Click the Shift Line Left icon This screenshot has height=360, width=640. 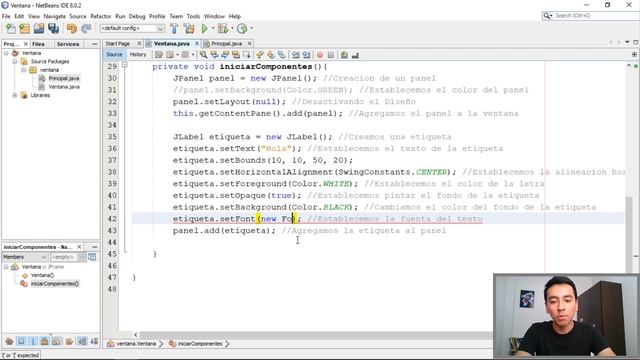pyautogui.click(x=296, y=55)
